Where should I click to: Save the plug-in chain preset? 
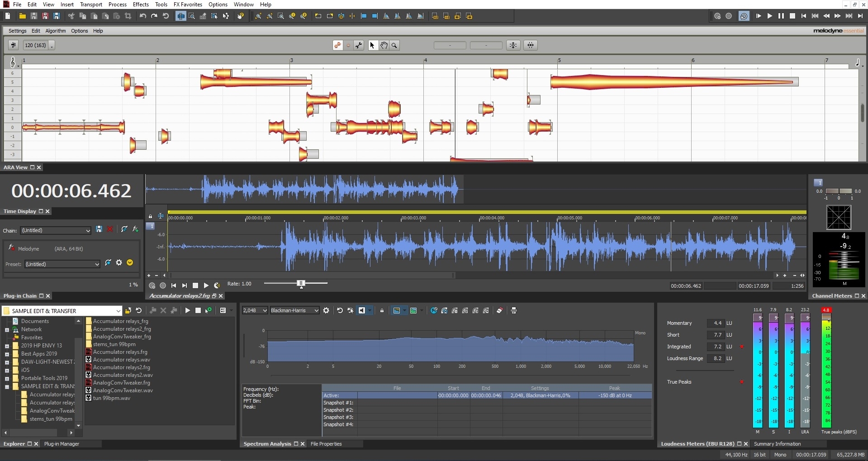point(99,229)
